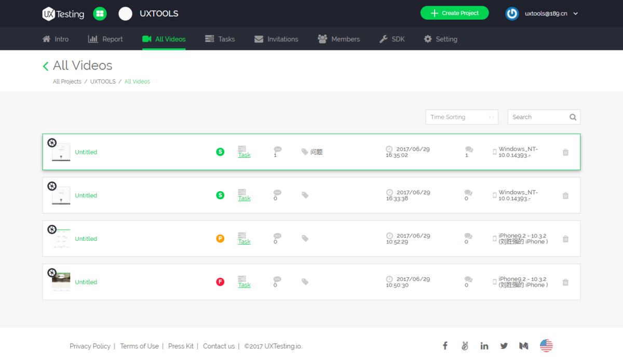Viewport: 623px width, 364px height.
Task: Open the SDK tab
Action: pos(392,39)
